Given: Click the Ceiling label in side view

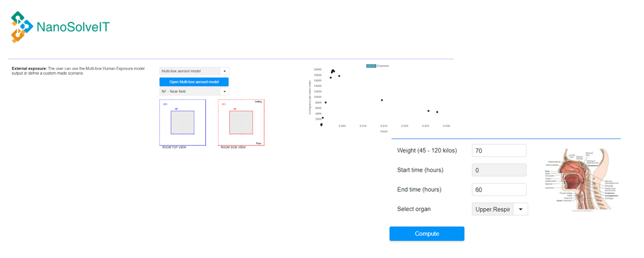Looking at the screenshot, I should [258, 101].
